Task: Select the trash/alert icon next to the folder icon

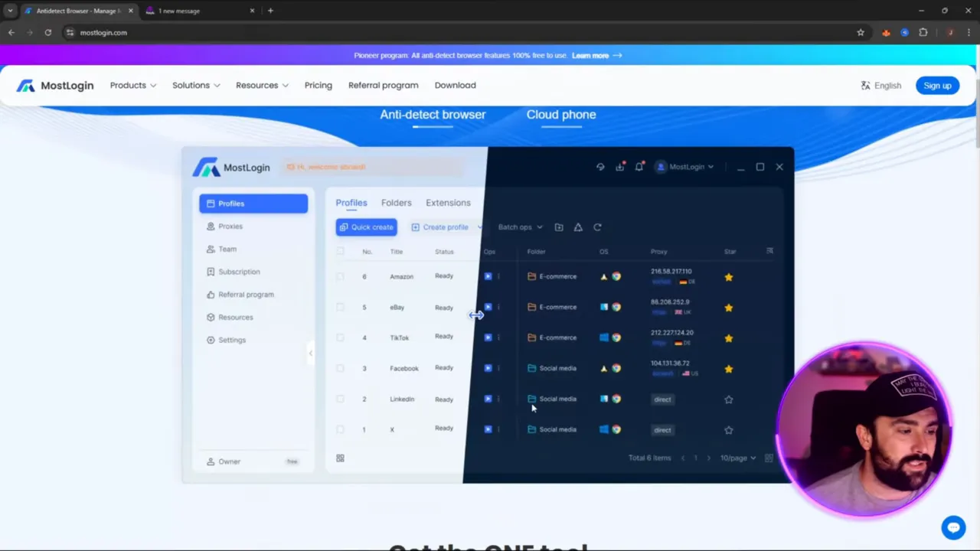Action: point(578,227)
